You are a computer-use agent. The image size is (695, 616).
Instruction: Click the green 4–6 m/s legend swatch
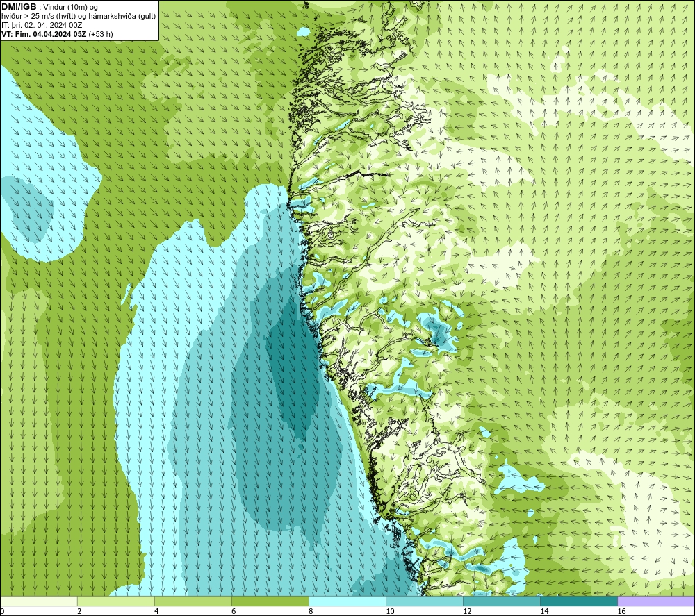coord(193,601)
